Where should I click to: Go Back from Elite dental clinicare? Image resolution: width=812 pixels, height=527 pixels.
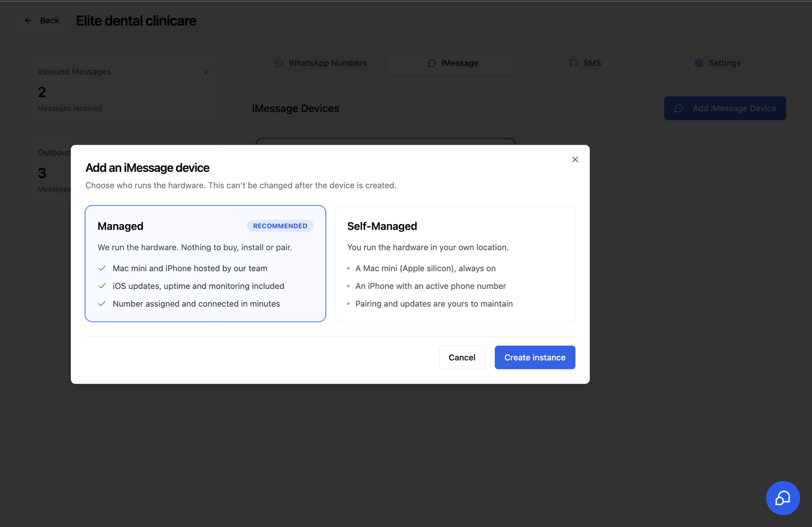tap(41, 20)
